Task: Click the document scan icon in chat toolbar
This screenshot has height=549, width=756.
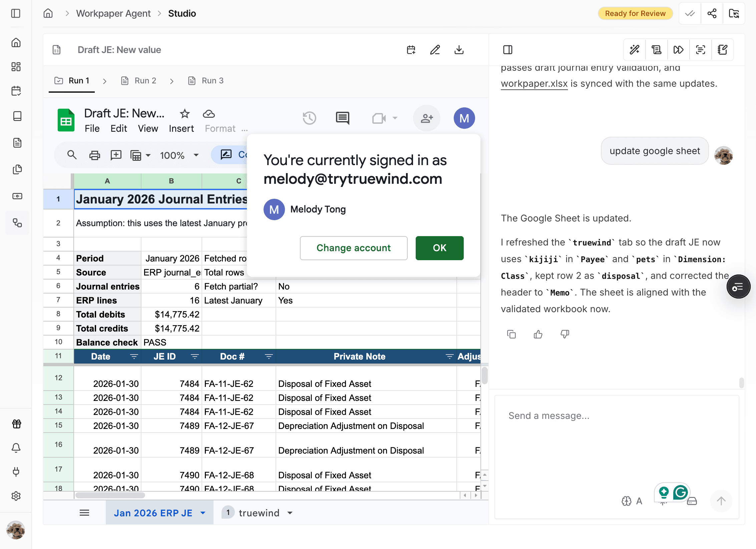Action: click(x=700, y=49)
